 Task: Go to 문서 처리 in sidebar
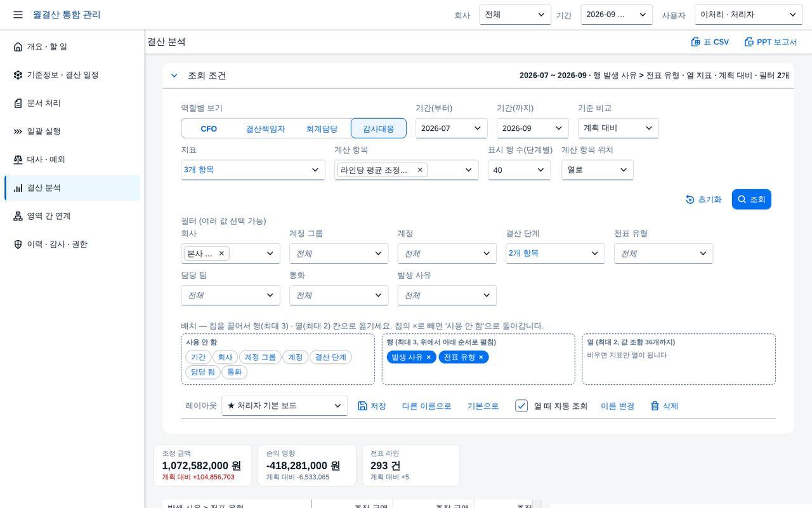tap(72, 103)
